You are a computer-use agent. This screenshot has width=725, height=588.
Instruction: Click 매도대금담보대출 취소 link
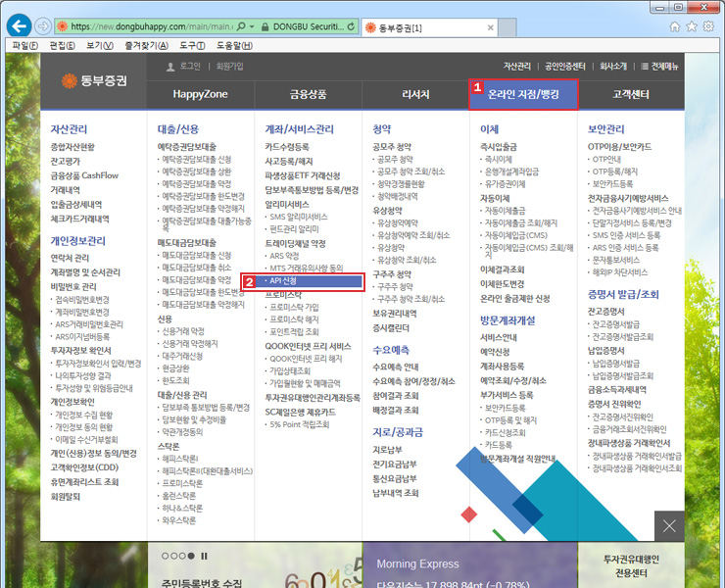(197, 268)
